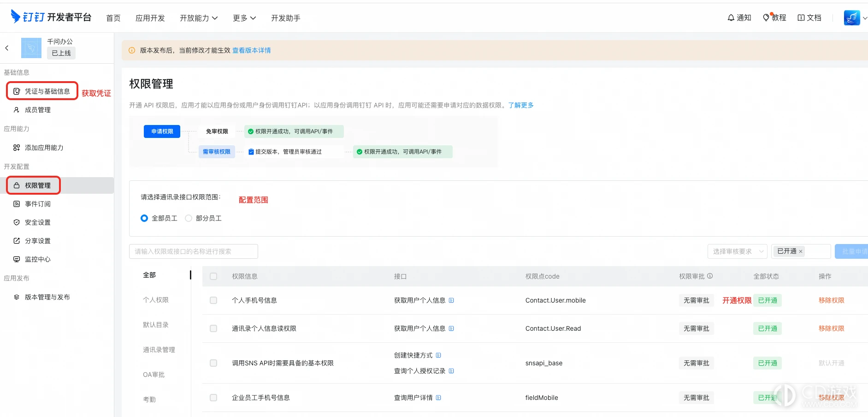The image size is (868, 417).
Task: Click the 事件订阅 icon in sidebar
Action: [x=17, y=204]
